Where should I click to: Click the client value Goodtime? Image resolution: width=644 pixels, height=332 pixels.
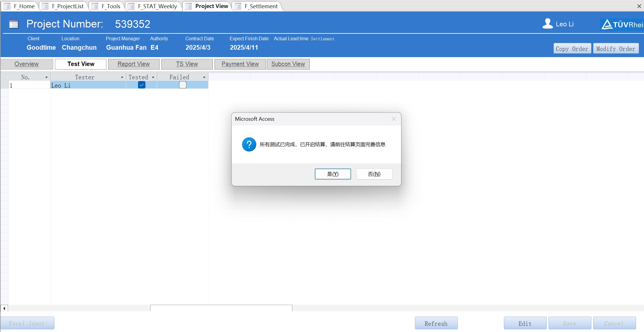pos(41,47)
